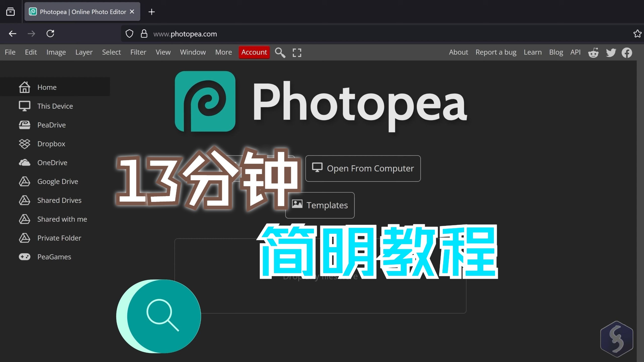Open a new browser tab with plus
The height and width of the screenshot is (362, 644).
point(151,12)
